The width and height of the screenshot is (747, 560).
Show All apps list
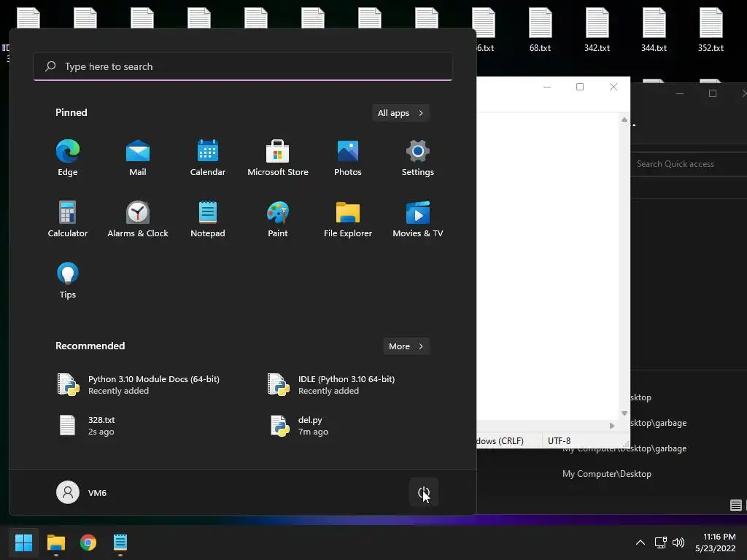400,113
